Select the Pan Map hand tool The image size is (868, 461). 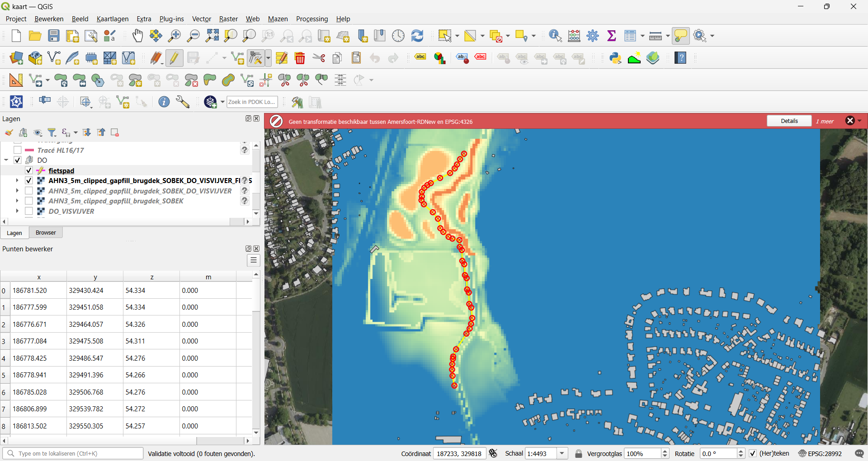pyautogui.click(x=137, y=36)
